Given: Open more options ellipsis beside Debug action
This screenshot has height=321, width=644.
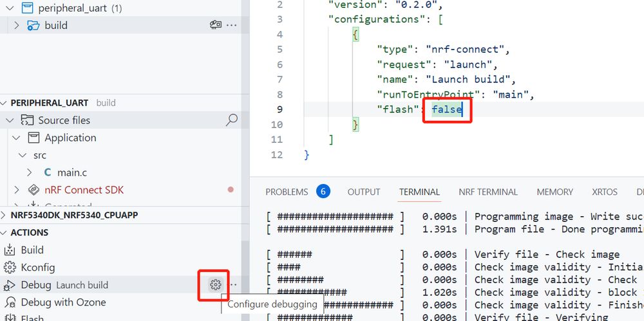Looking at the screenshot, I should pyautogui.click(x=234, y=285).
